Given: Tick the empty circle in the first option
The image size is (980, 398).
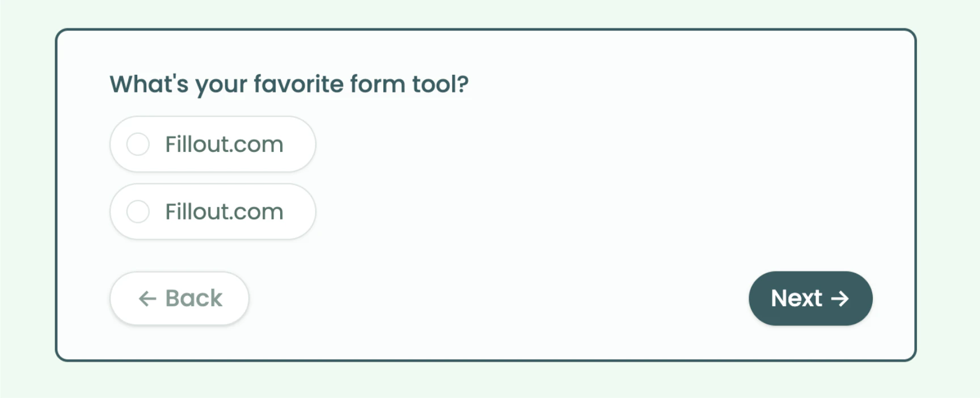Looking at the screenshot, I should click(x=138, y=144).
